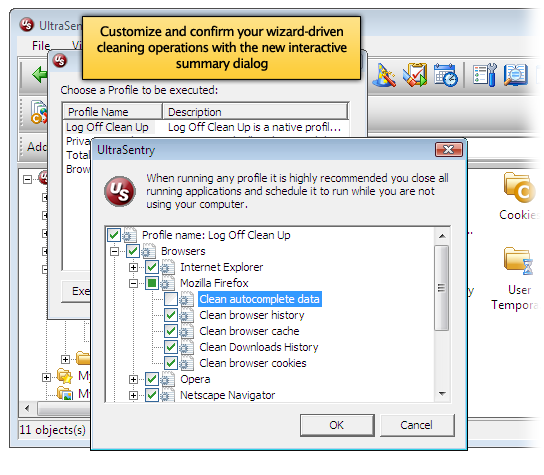Uncheck the Opera checkbox
Viewport: 544px width, 475px height.
coord(152,379)
